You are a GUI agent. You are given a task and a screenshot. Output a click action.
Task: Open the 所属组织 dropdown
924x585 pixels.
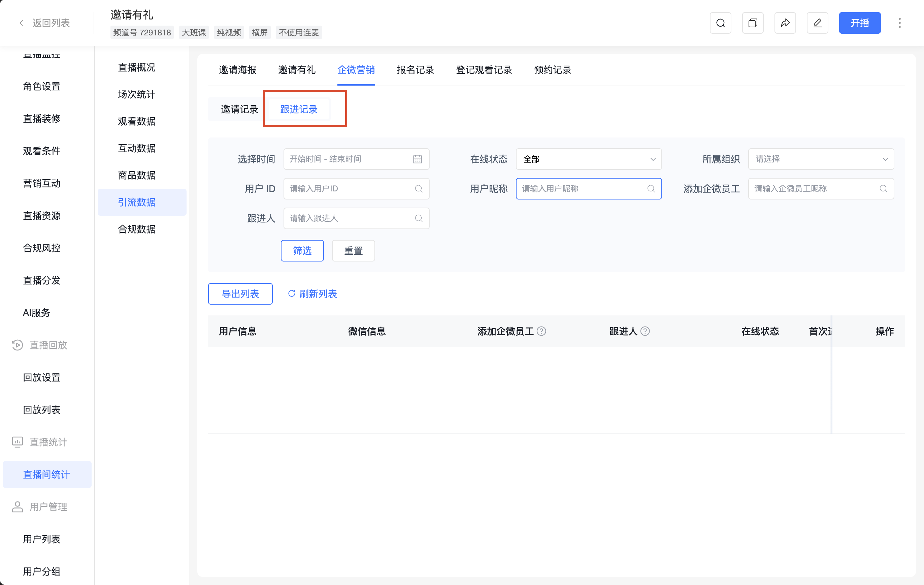click(x=821, y=159)
